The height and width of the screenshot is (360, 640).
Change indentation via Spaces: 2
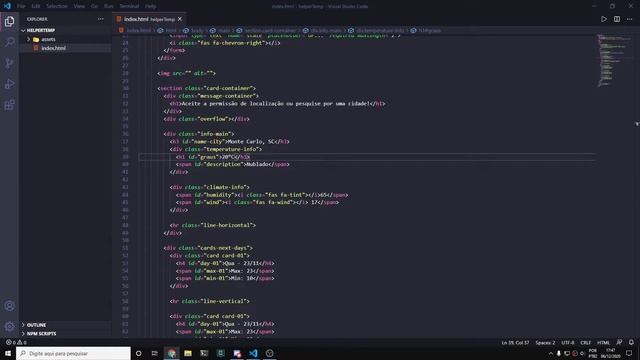coord(545,342)
